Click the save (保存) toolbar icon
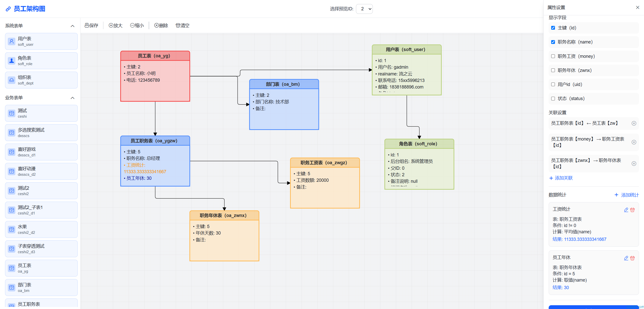 point(87,25)
